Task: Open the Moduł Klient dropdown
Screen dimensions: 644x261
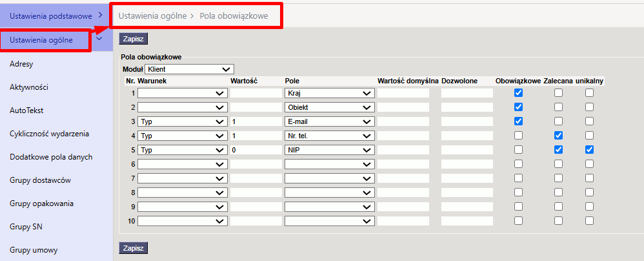Action: pos(189,70)
